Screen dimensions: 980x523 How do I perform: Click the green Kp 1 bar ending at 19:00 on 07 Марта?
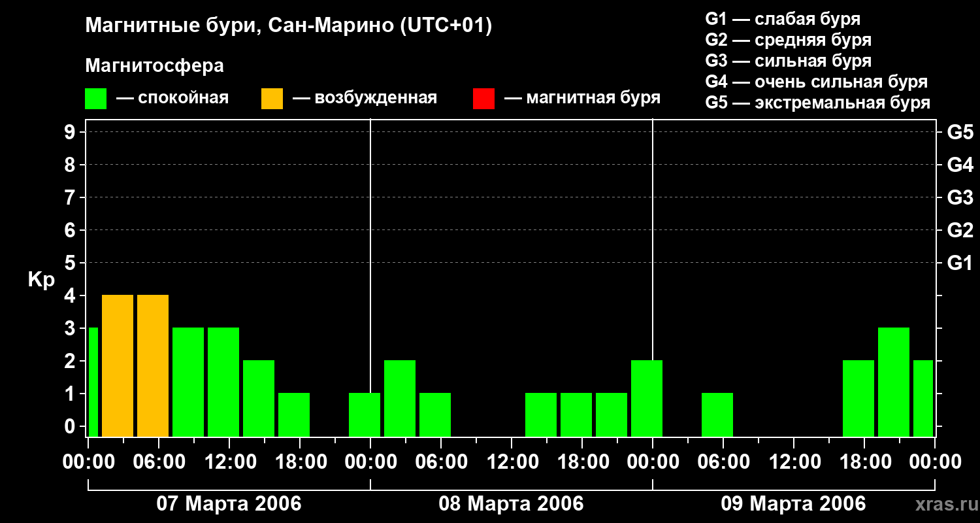click(x=294, y=414)
